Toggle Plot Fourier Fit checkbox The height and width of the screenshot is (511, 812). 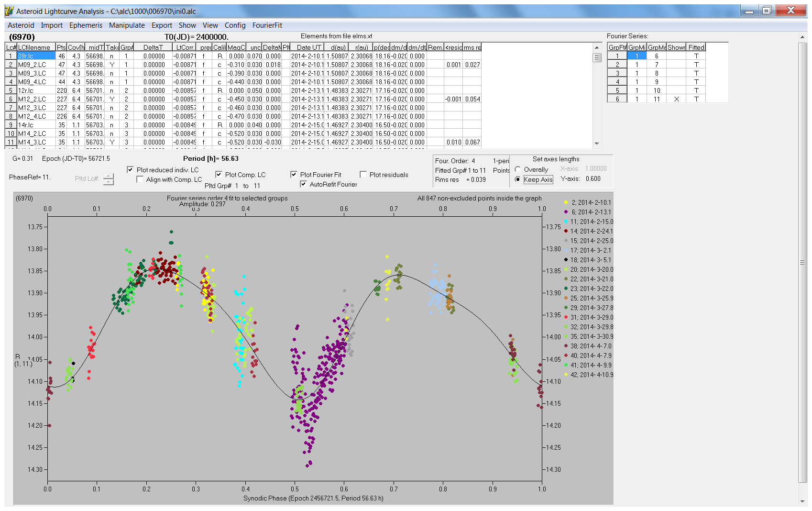294,175
